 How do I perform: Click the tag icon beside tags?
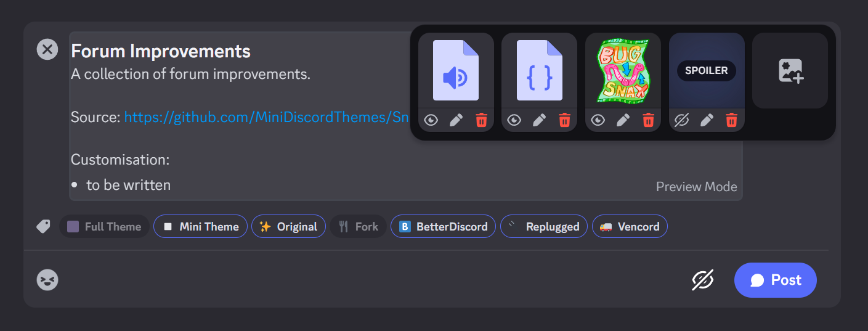pyautogui.click(x=43, y=227)
